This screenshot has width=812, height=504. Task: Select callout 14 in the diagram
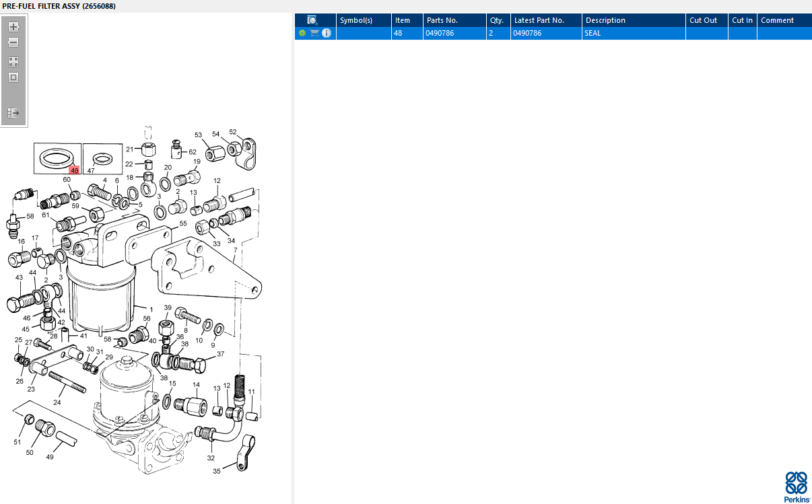tap(196, 385)
